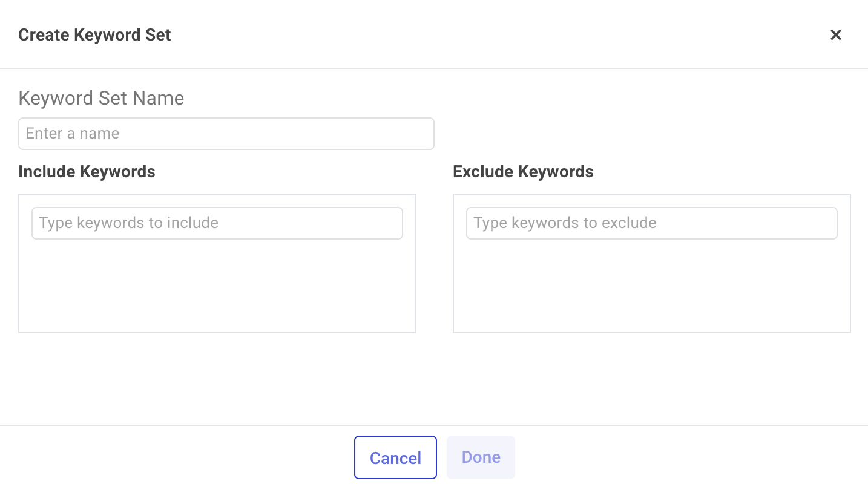Dismiss dialog using the X icon
This screenshot has height=484, width=868.
[x=835, y=35]
